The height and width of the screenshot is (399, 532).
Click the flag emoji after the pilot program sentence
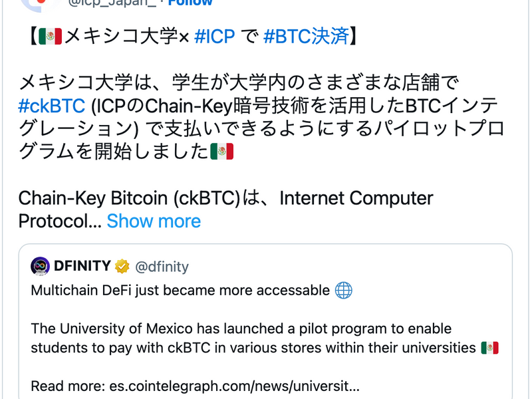tap(221, 151)
